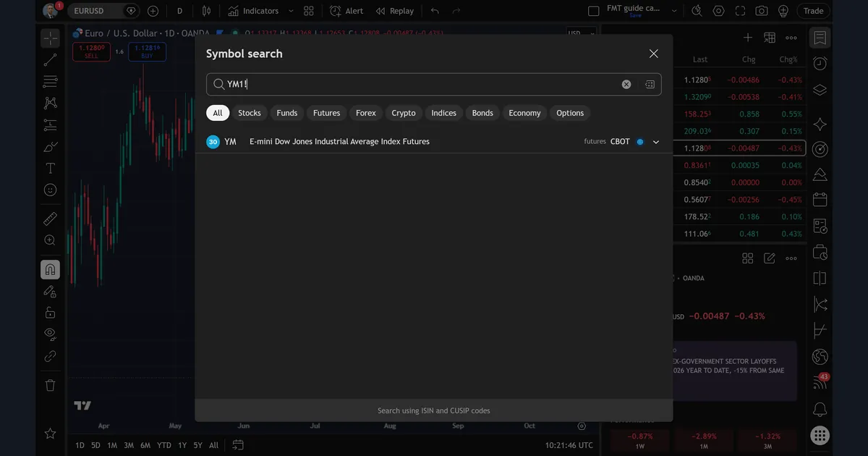Viewport: 868px width, 456px height.
Task: Open the candlestick chart type selector
Action: [x=207, y=11]
